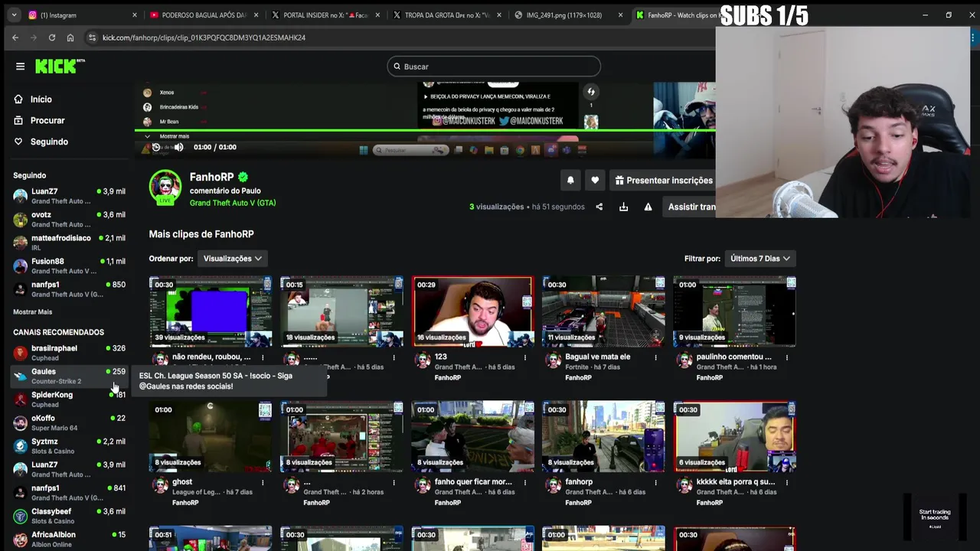This screenshot has height=551, width=980.
Task: Close the Instagram tab
Action: [x=135, y=15]
